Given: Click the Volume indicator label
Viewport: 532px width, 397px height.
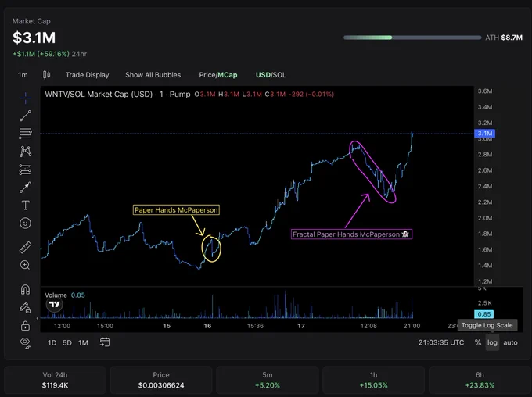Looking at the screenshot, I should (x=56, y=295).
